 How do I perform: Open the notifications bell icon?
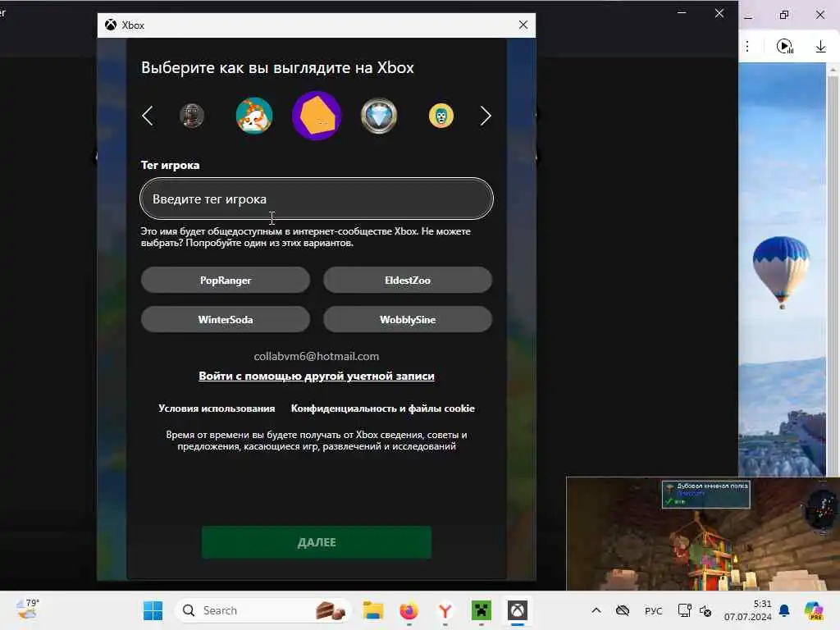pos(784,610)
